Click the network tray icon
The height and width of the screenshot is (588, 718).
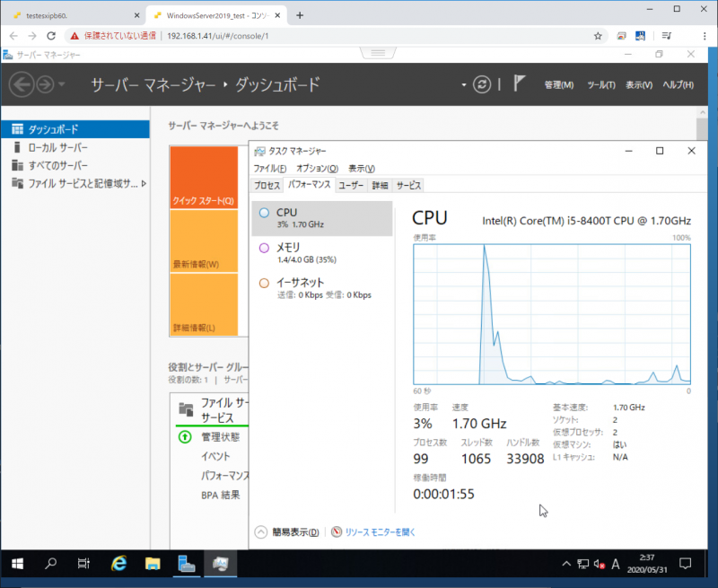pyautogui.click(x=582, y=564)
